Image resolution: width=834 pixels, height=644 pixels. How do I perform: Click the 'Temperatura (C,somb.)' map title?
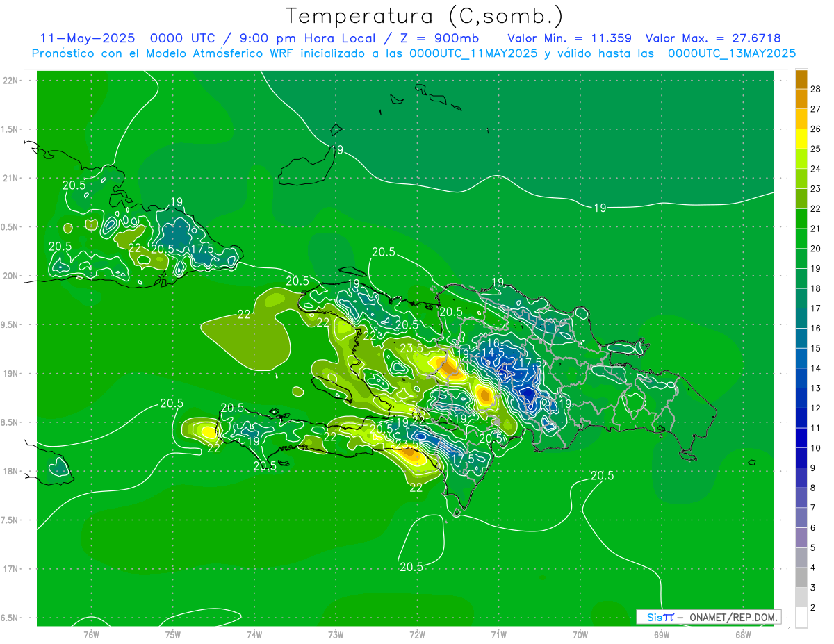[x=425, y=16]
